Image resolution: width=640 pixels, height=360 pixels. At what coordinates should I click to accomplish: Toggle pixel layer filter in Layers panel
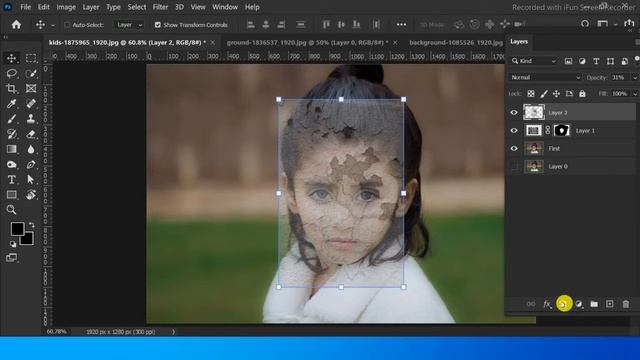(x=568, y=61)
